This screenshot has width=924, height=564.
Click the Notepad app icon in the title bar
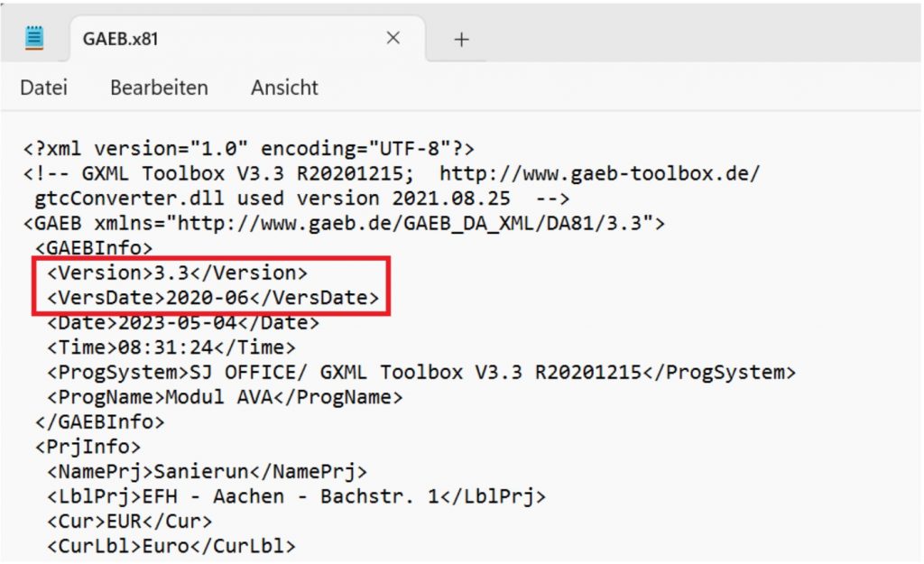pos(35,38)
